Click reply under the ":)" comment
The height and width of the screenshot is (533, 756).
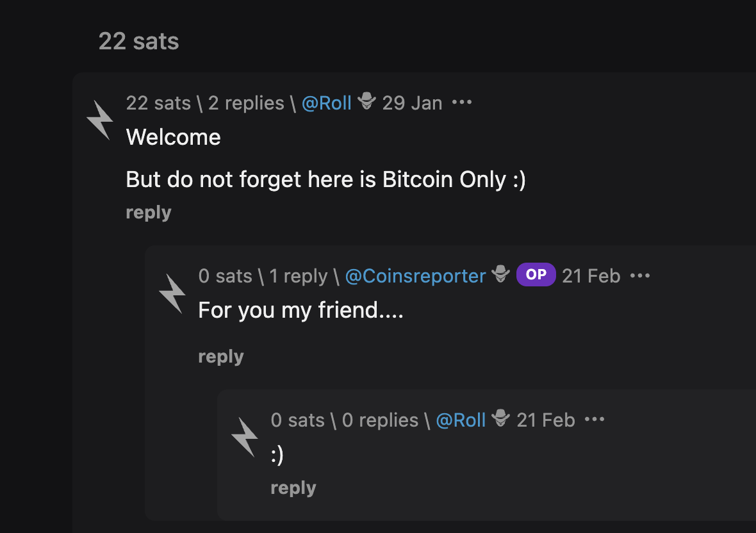point(293,488)
